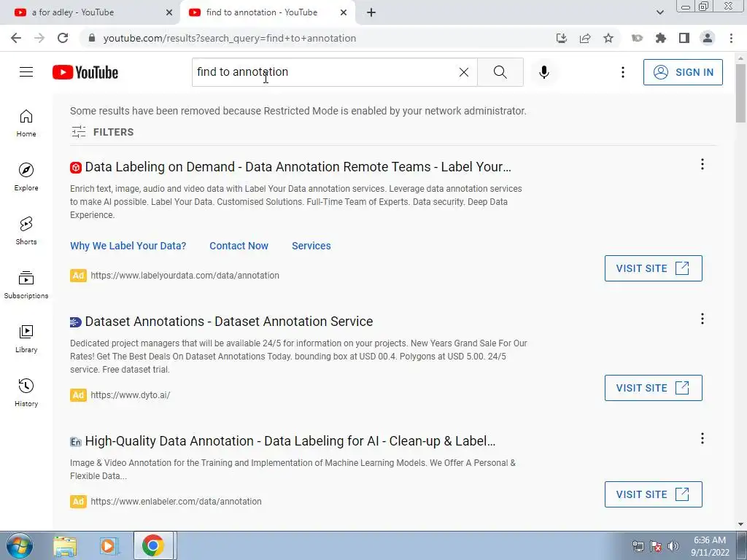Open Library in the sidebar
Image resolution: width=747 pixels, height=560 pixels.
click(x=26, y=338)
